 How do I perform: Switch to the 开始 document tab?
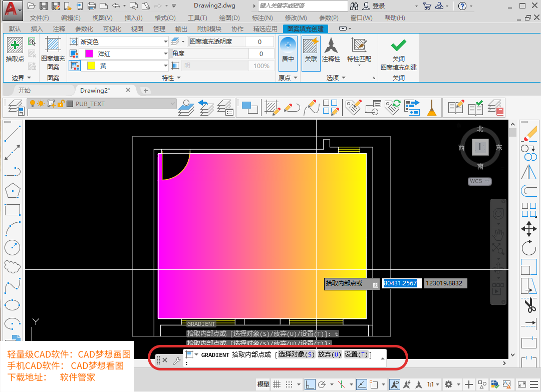coord(25,90)
